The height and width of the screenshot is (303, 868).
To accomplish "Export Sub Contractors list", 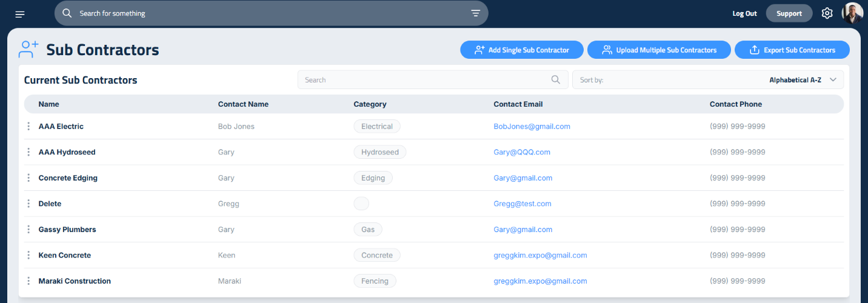I will coord(792,50).
